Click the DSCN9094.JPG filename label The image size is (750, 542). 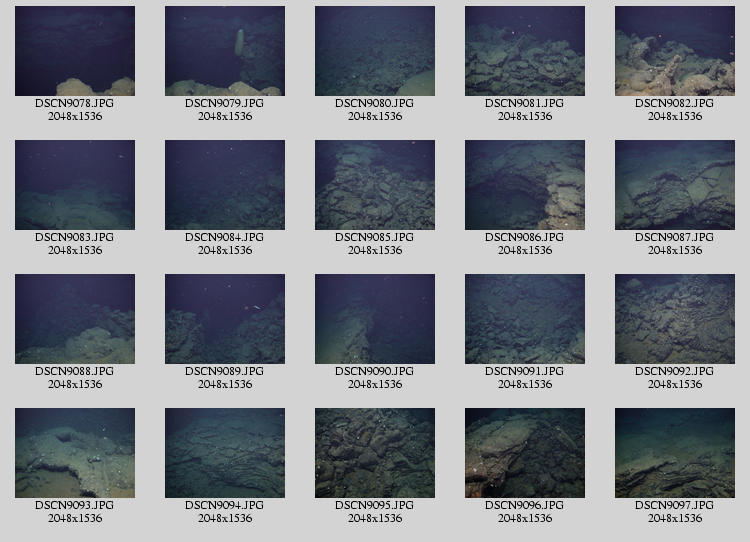click(x=225, y=506)
